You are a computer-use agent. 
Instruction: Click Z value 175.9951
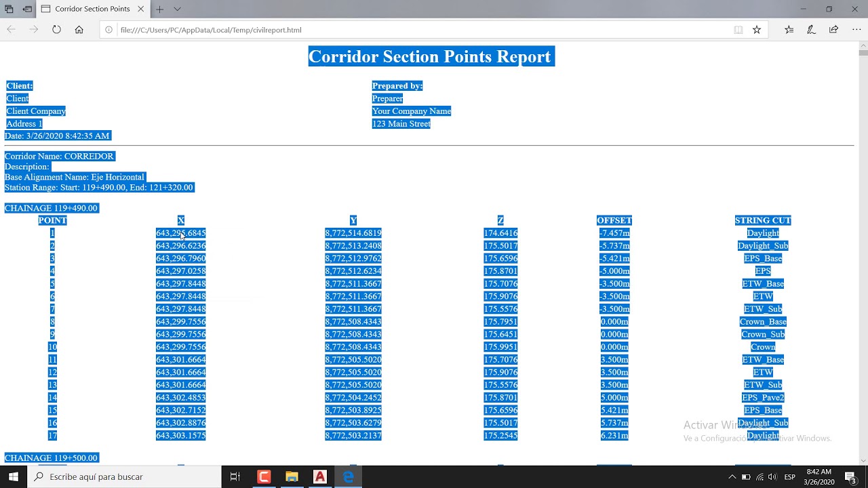click(500, 347)
